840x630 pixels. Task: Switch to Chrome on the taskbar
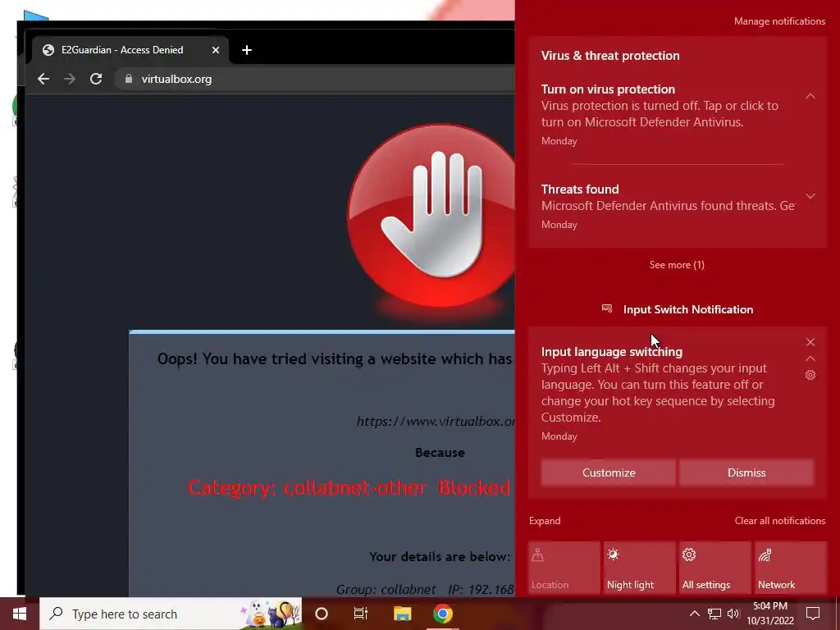442,614
